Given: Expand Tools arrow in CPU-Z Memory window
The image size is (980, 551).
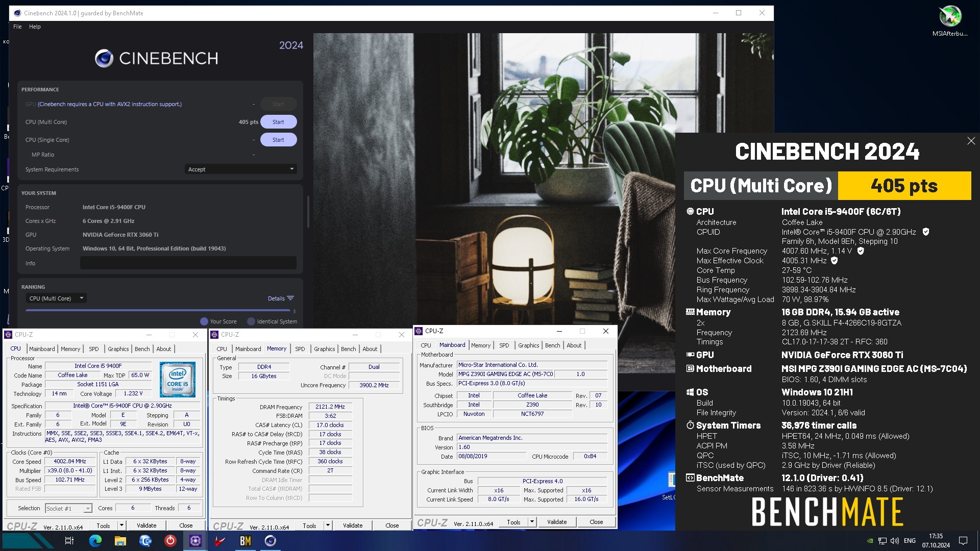Looking at the screenshot, I should [328, 525].
